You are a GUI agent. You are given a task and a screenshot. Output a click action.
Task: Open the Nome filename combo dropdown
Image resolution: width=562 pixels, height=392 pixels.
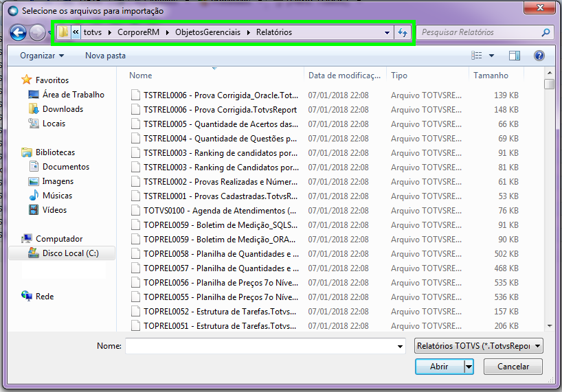tap(400, 346)
